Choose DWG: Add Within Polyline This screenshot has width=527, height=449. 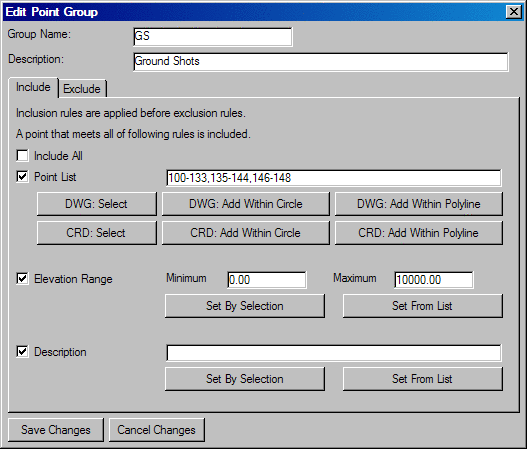click(419, 204)
